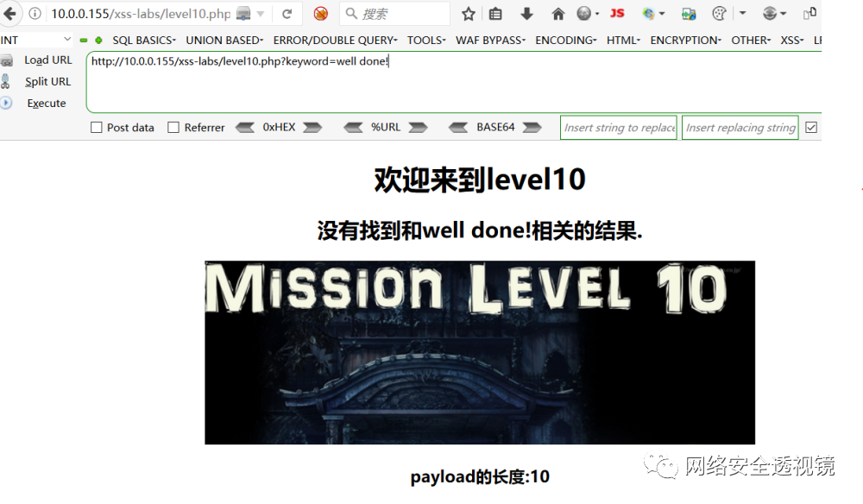
Task: Click the rightmost toolbar copy icon
Action: (x=809, y=13)
